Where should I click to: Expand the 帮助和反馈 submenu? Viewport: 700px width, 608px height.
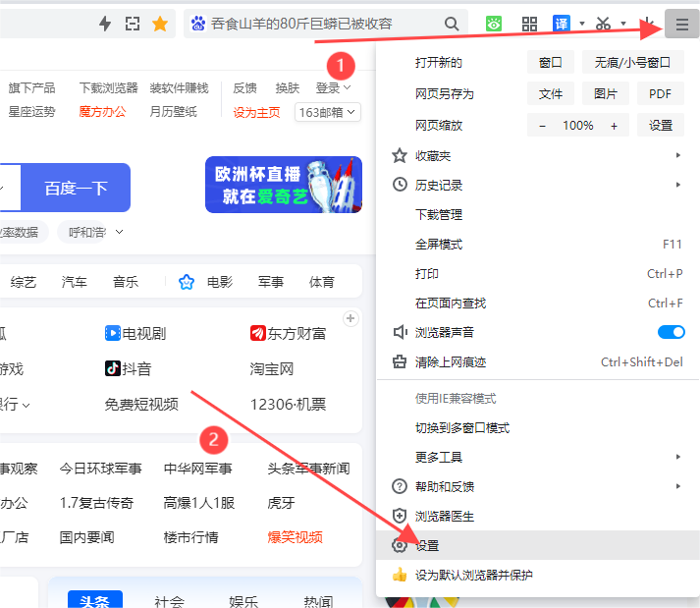click(537, 486)
